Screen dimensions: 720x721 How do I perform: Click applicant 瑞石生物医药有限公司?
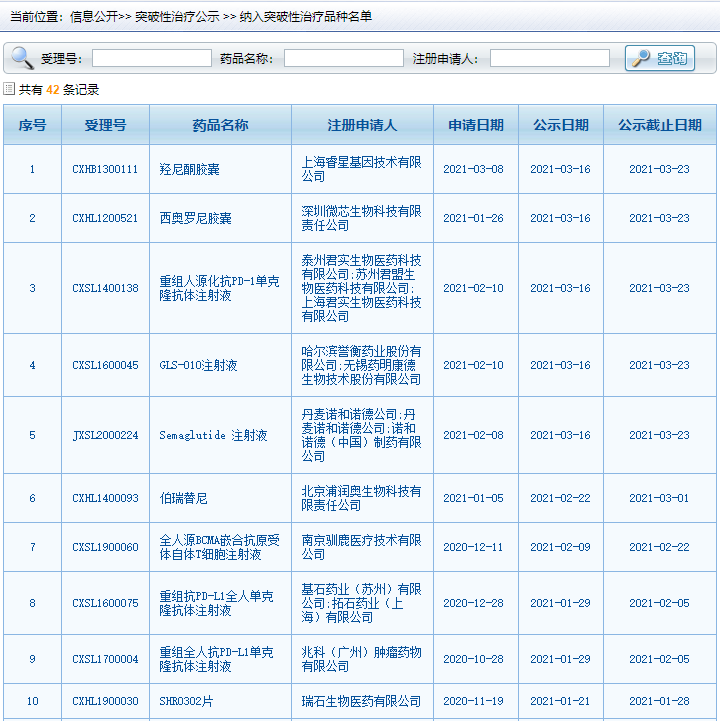pyautogui.click(x=361, y=701)
